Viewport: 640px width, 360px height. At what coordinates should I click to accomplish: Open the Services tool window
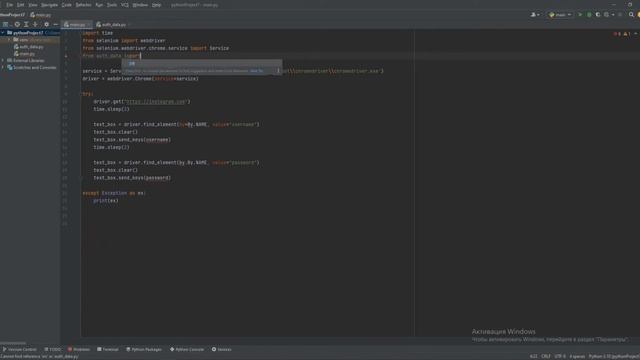click(222, 349)
